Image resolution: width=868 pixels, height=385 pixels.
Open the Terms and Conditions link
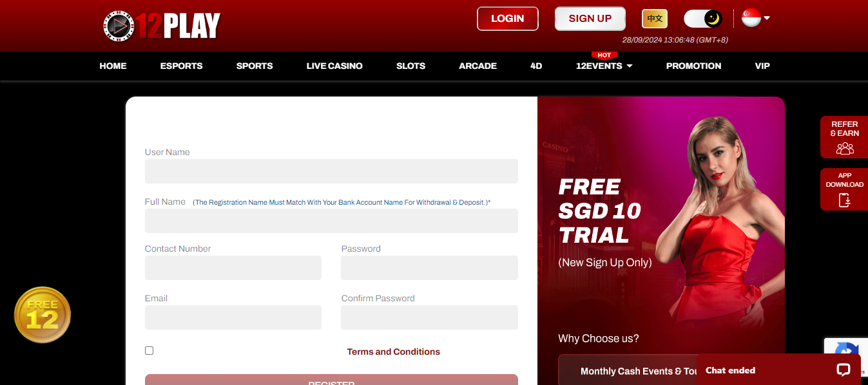click(393, 352)
